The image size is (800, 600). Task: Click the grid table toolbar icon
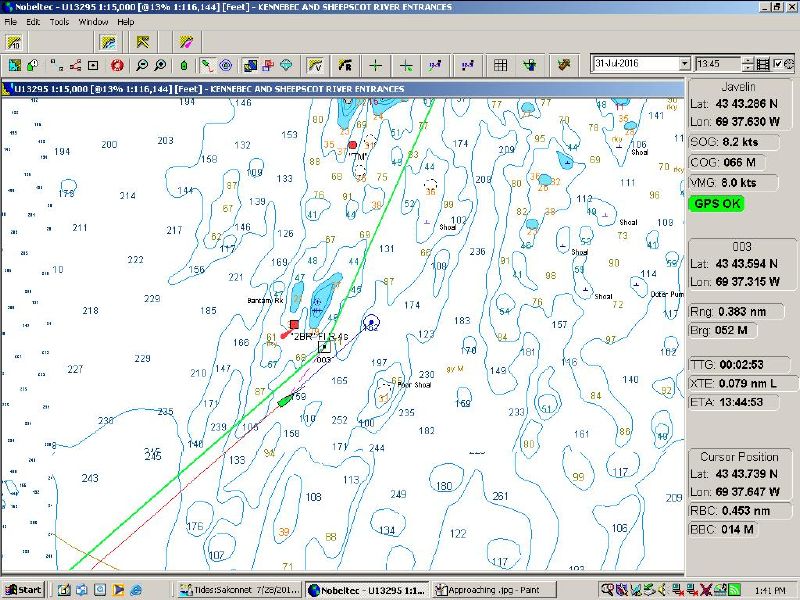point(501,66)
